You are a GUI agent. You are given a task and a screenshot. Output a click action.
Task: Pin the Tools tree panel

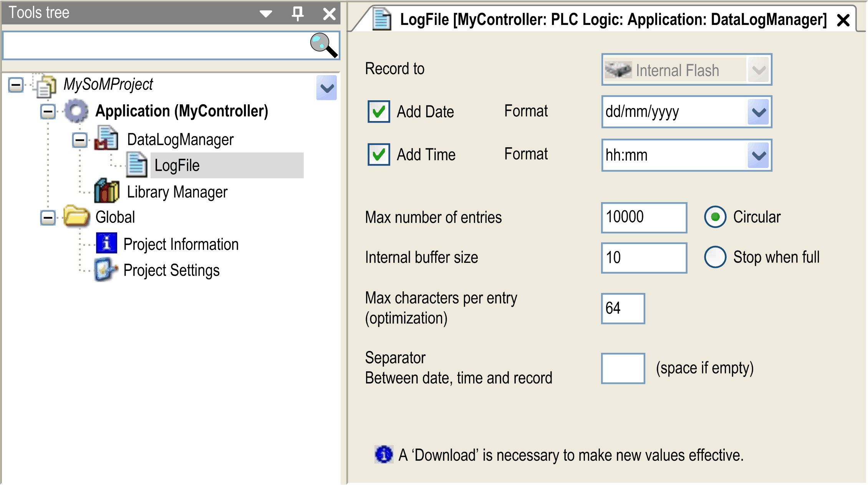(x=297, y=13)
